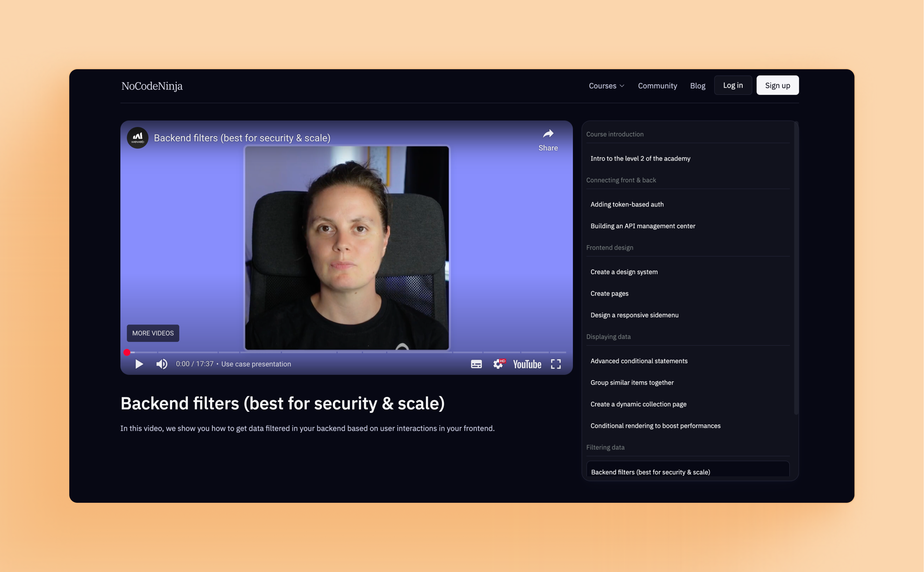Viewport: 924px width, 572px height.
Task: Click the MORE VIDEOS button
Action: [153, 333]
